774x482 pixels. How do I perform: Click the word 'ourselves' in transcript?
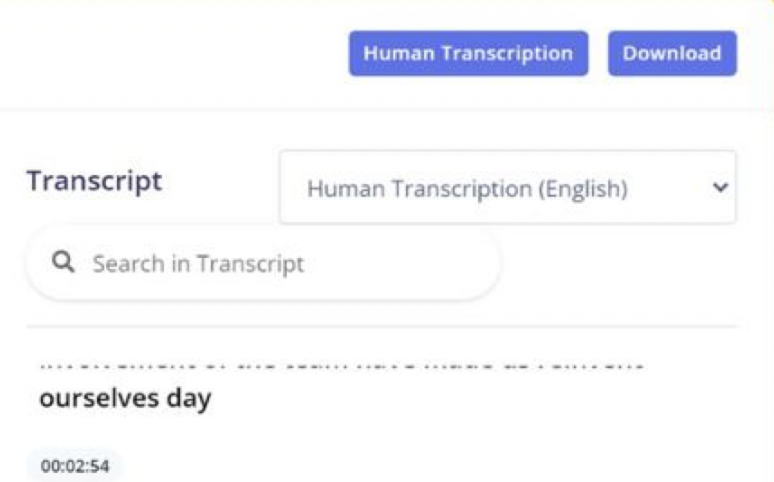[99, 398]
